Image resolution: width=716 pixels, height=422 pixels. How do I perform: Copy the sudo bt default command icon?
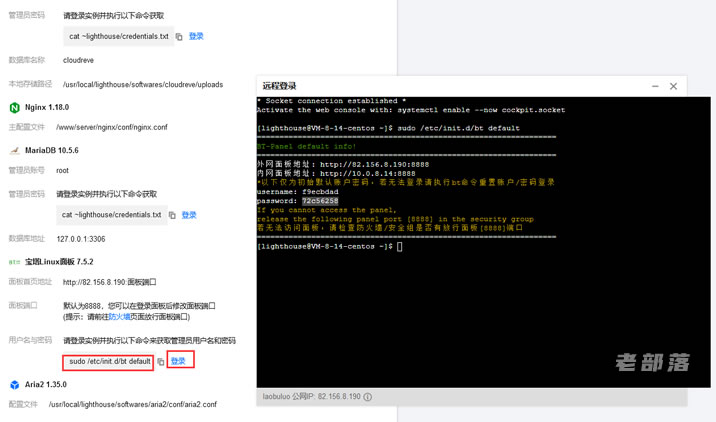click(x=161, y=362)
